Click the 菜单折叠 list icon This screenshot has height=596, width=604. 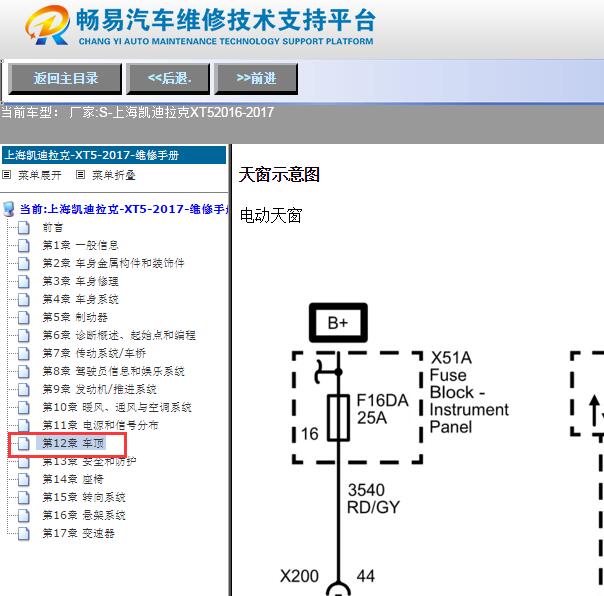pos(80,175)
